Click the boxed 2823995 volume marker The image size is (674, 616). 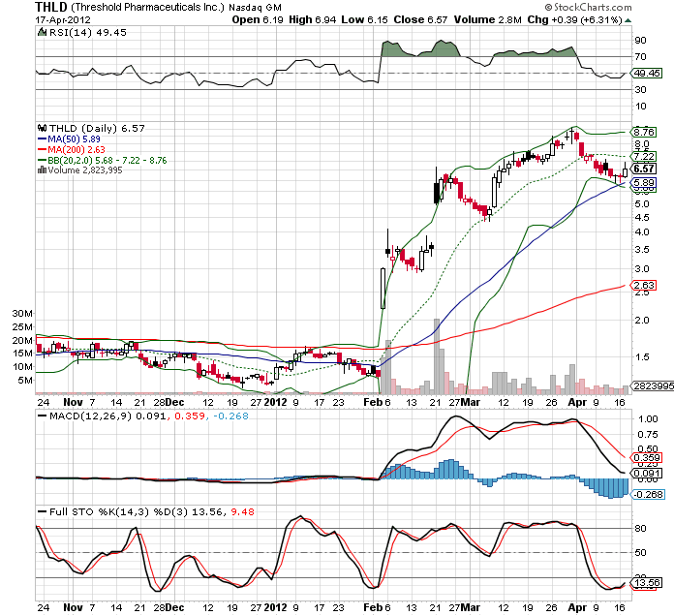[654, 386]
